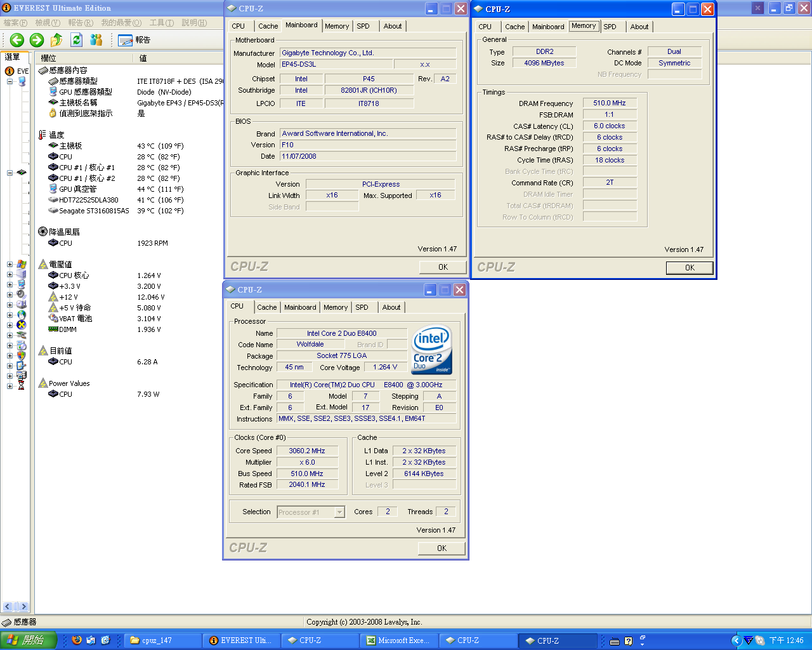The height and width of the screenshot is (650, 812).
Task: Select the display monitor tree icon
Action: [22, 284]
